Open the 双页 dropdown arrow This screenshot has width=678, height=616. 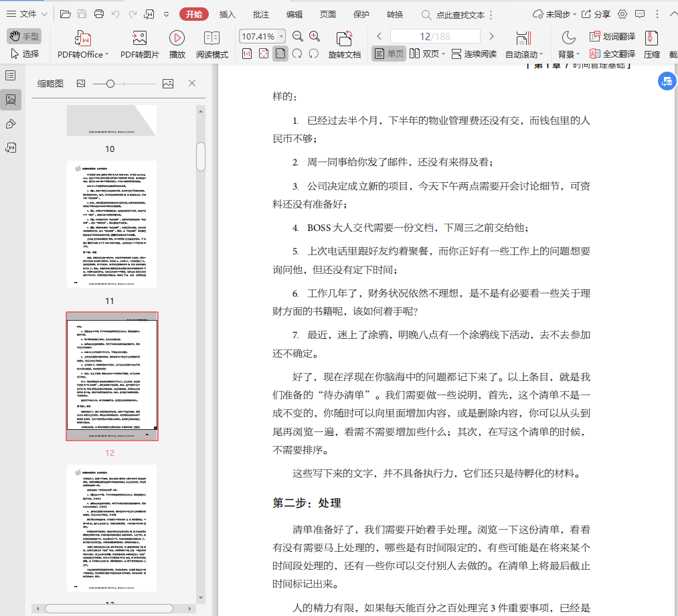point(443,54)
